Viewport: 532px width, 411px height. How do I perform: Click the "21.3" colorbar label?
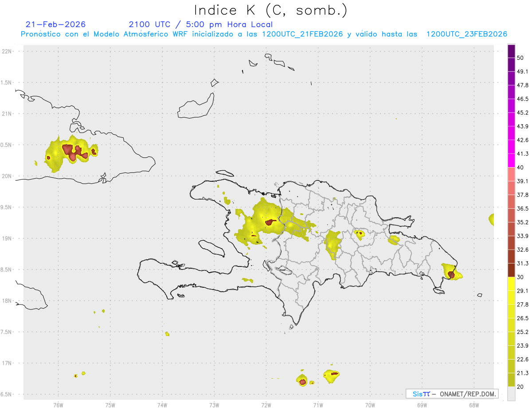[523, 373]
